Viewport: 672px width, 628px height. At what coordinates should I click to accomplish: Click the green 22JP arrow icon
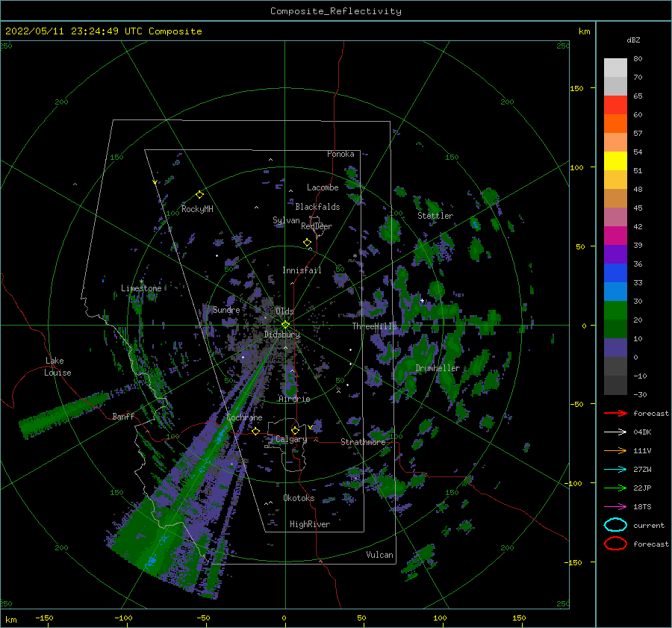(615, 488)
